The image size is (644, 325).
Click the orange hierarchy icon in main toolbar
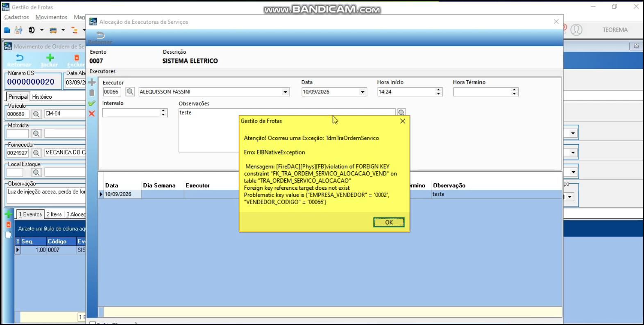tap(75, 30)
